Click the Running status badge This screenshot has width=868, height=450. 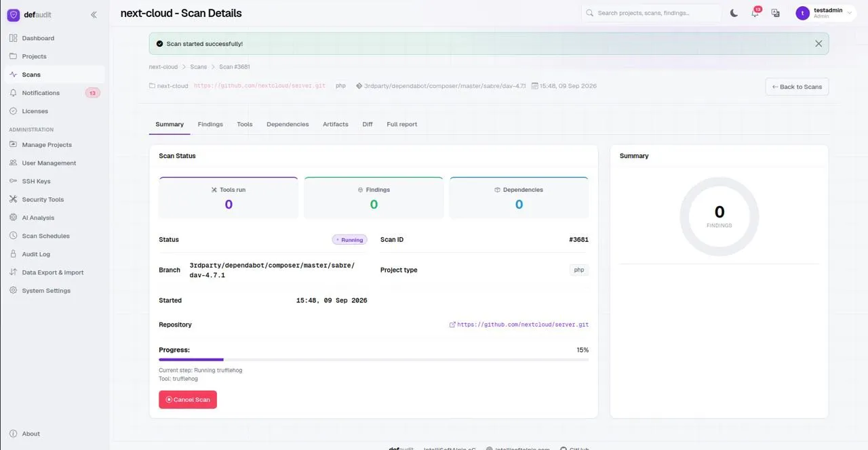[350, 240]
